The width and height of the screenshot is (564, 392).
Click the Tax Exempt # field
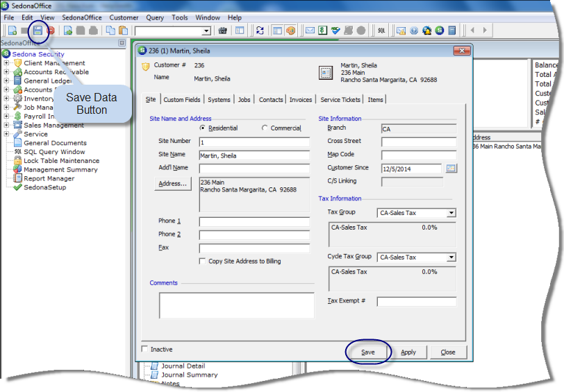[x=417, y=301]
